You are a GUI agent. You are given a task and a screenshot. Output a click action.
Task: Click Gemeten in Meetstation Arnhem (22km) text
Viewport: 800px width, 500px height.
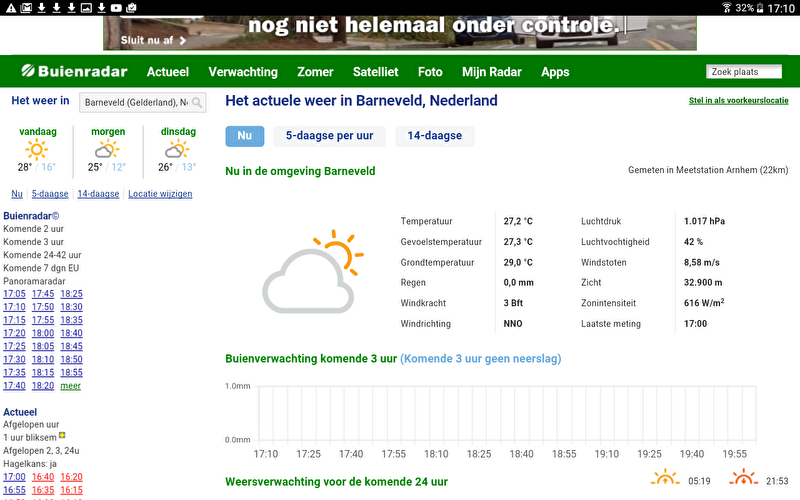tap(708, 170)
